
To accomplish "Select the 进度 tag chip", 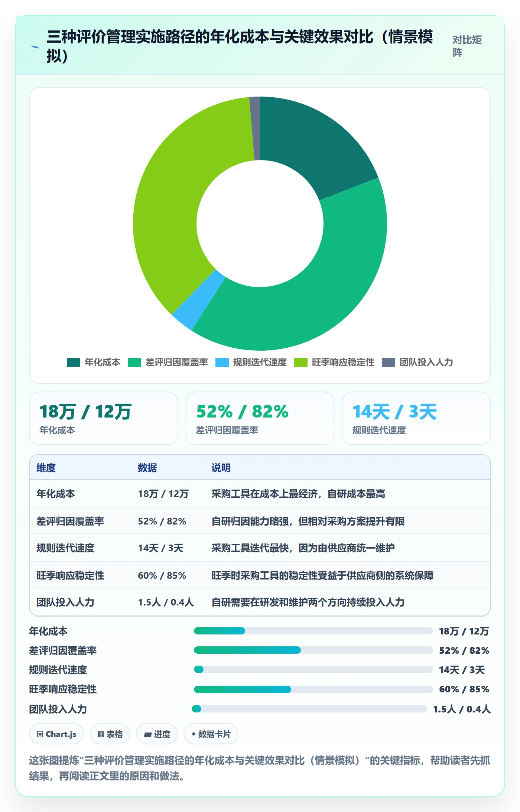I will pos(157,734).
